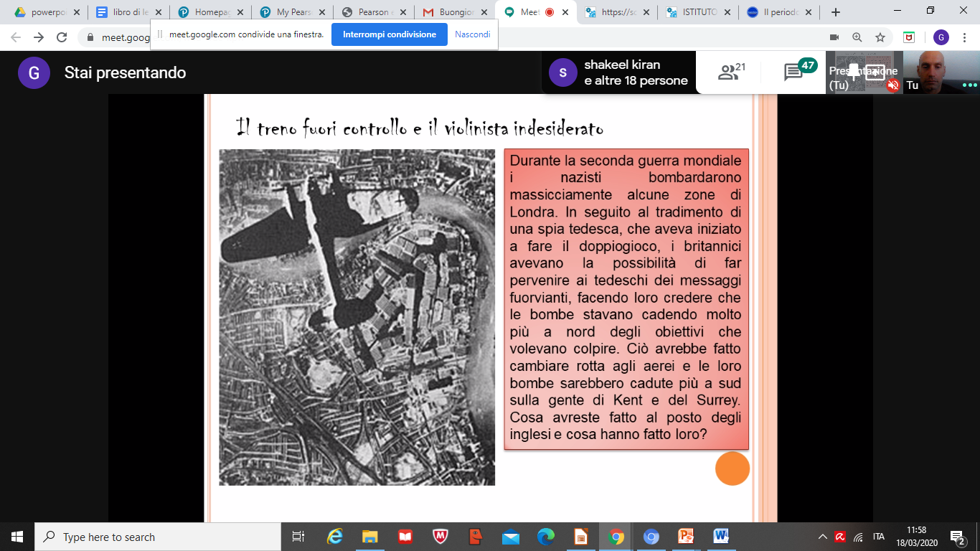Select the Presentazione (Tu) thumbnail
980x551 pixels.
point(864,72)
